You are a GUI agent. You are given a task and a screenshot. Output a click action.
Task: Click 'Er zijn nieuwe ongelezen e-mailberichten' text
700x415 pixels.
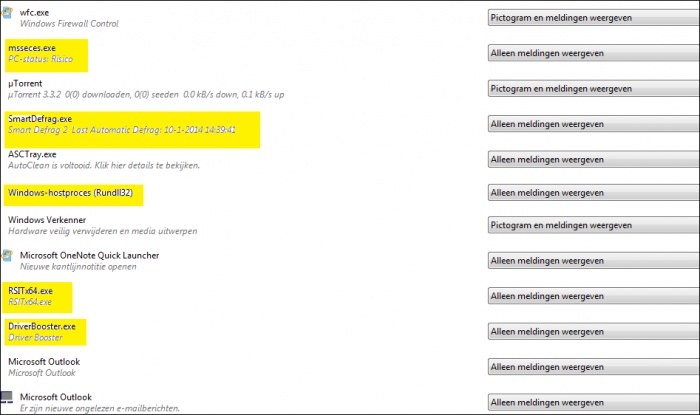pyautogui.click(x=100, y=408)
